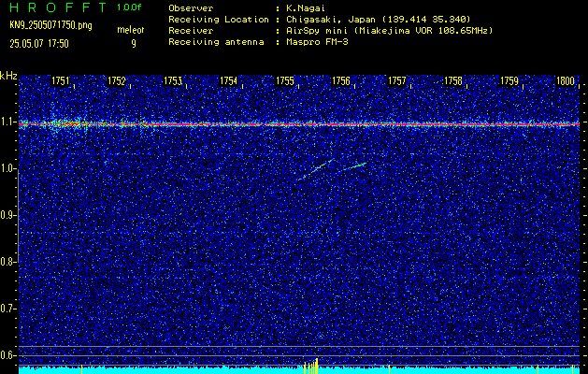Select the filename KN9_2505071750.png
The height and width of the screenshot is (374, 588).
[50, 26]
